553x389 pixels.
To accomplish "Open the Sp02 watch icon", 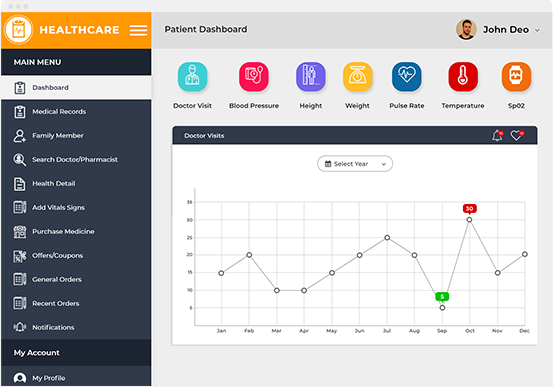I will pyautogui.click(x=516, y=77).
